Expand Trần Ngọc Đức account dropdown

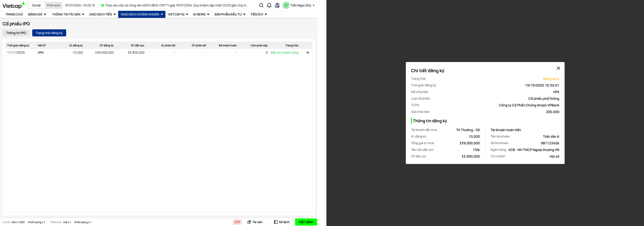[x=314, y=5]
